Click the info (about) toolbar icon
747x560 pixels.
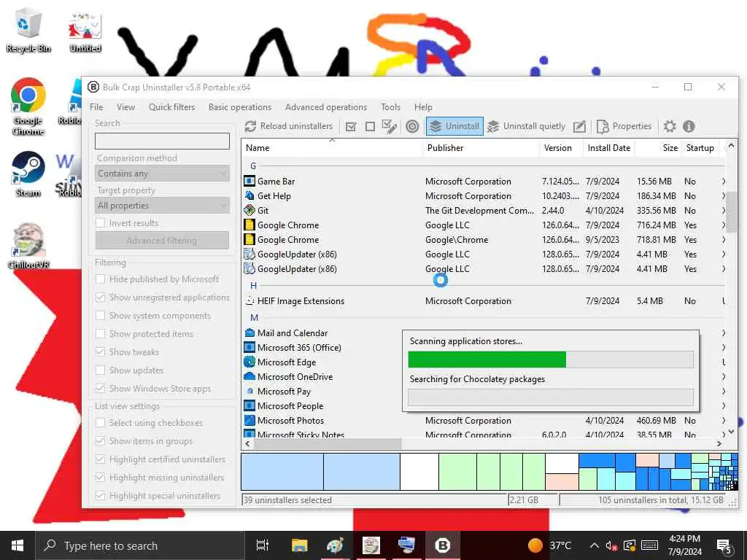point(689,126)
